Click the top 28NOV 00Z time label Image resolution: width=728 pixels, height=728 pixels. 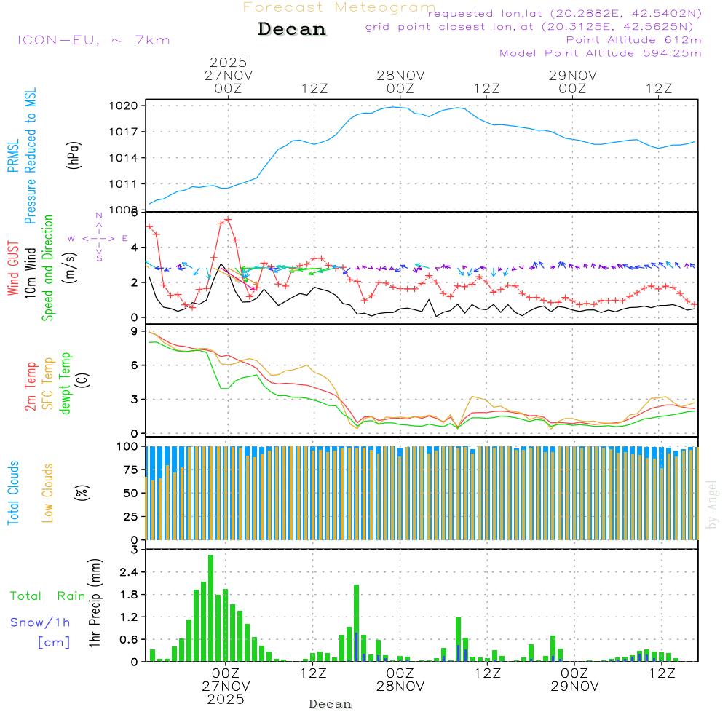coord(400,82)
